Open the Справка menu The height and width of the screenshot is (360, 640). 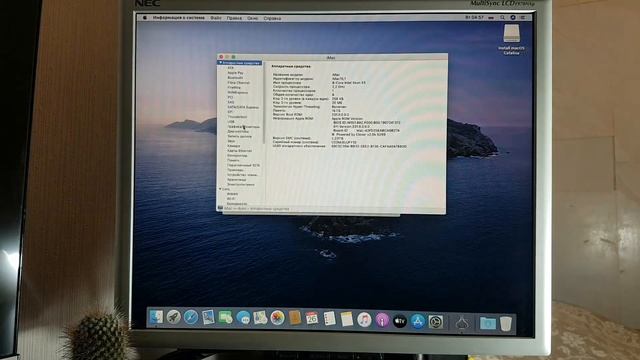tap(272, 18)
